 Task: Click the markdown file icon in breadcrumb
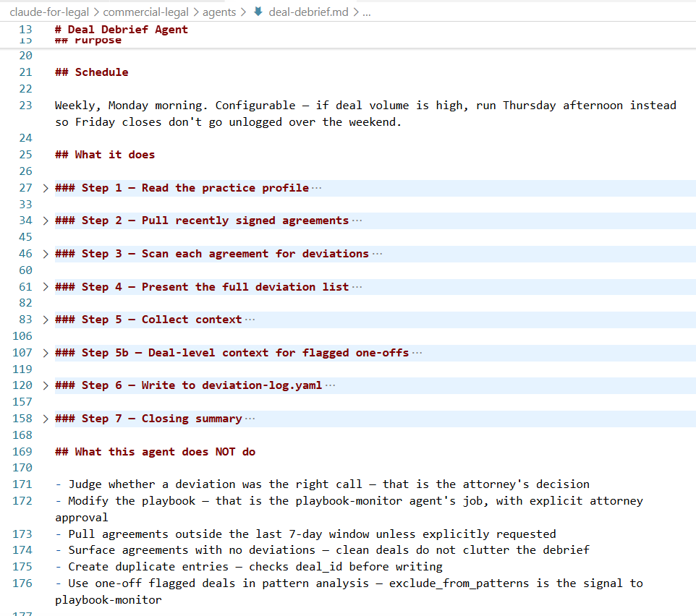click(x=258, y=12)
